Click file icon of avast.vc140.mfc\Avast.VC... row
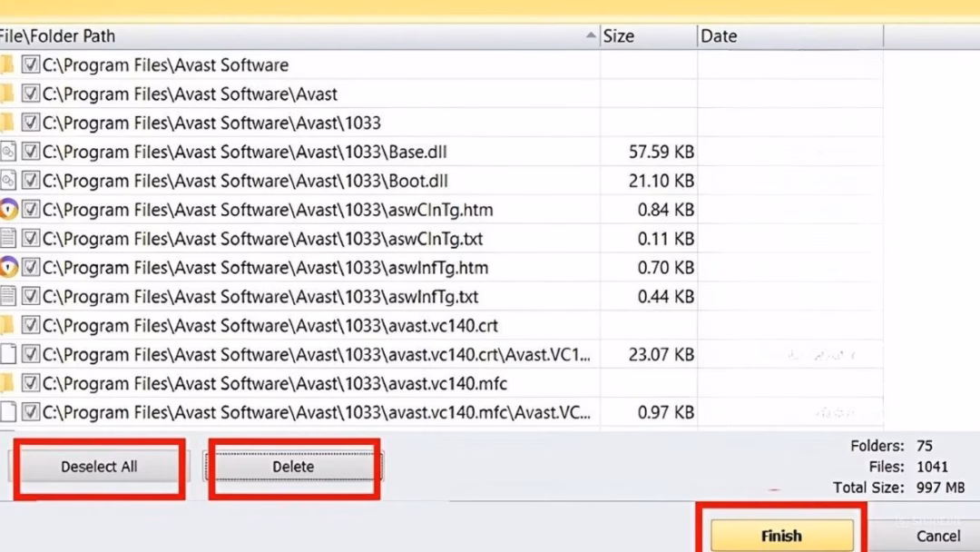The width and height of the screenshot is (980, 552). [x=7, y=412]
